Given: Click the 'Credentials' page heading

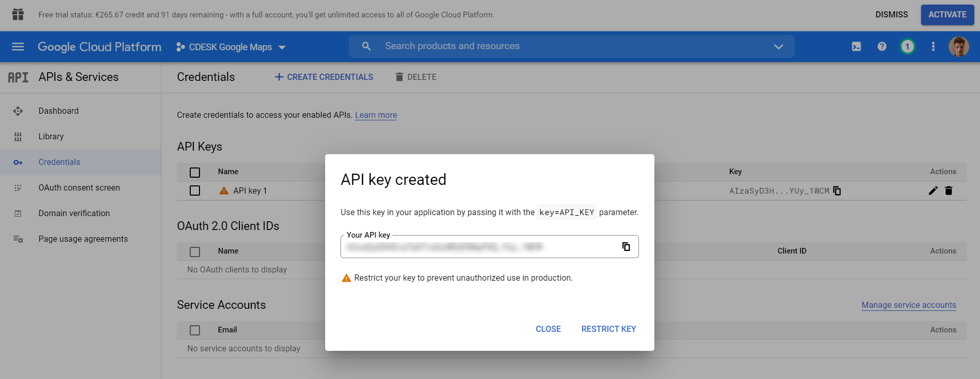Looking at the screenshot, I should [x=206, y=77].
